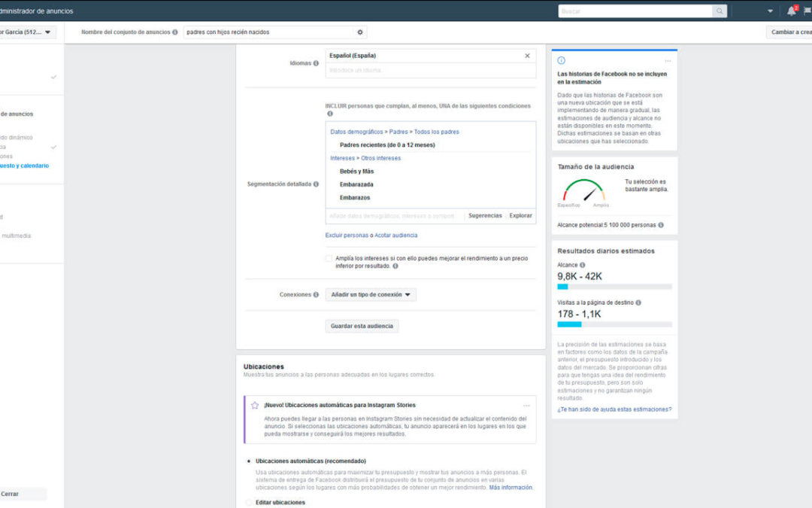Click the Guardar esta audiencia button
Viewport: 812px width, 508px height.
click(x=362, y=326)
